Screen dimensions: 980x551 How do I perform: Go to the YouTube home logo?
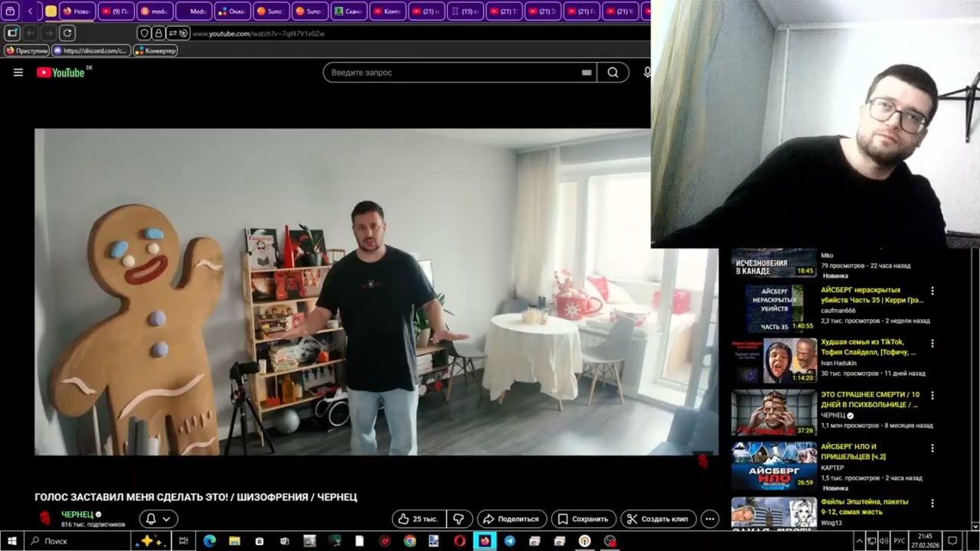pos(61,73)
